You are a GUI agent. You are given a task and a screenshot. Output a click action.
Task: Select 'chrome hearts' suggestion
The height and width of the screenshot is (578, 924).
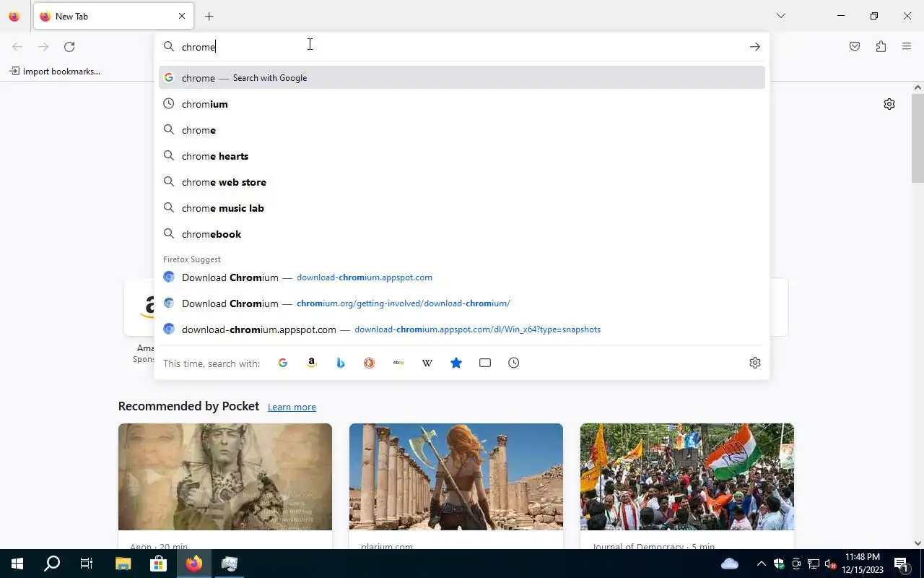pyautogui.click(x=462, y=155)
